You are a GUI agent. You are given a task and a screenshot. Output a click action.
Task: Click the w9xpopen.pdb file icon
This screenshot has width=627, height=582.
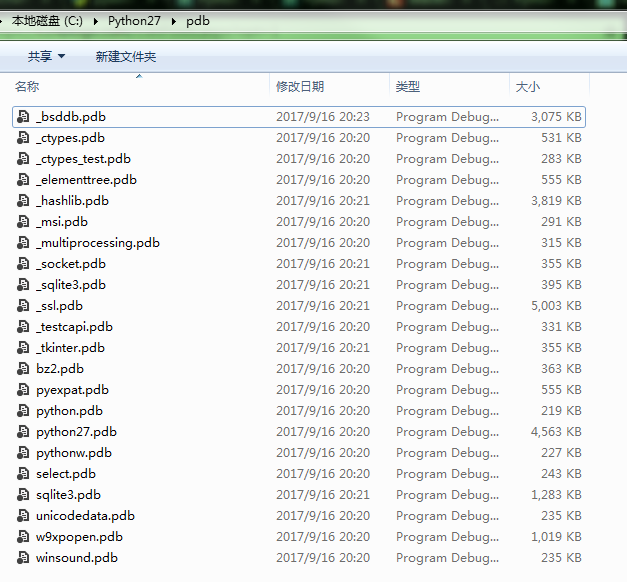point(23,537)
